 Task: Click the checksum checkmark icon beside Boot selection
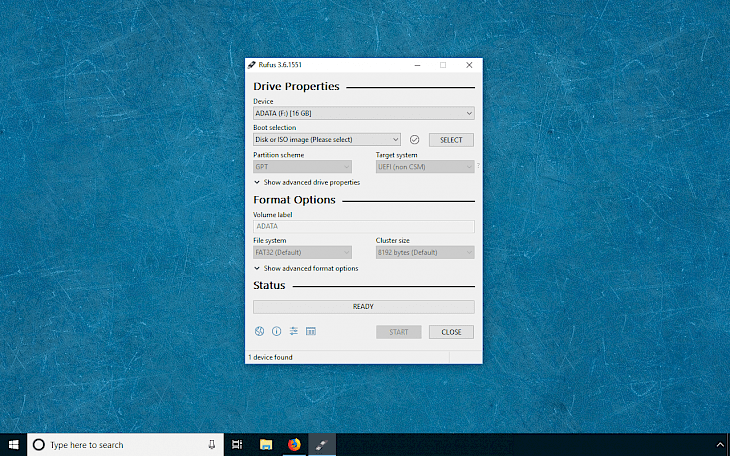tap(414, 140)
